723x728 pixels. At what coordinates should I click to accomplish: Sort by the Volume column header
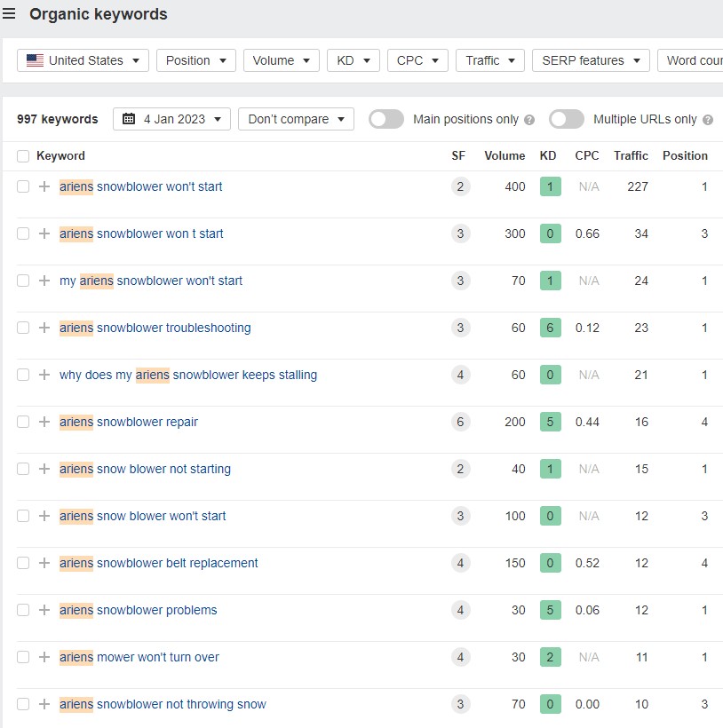point(505,156)
